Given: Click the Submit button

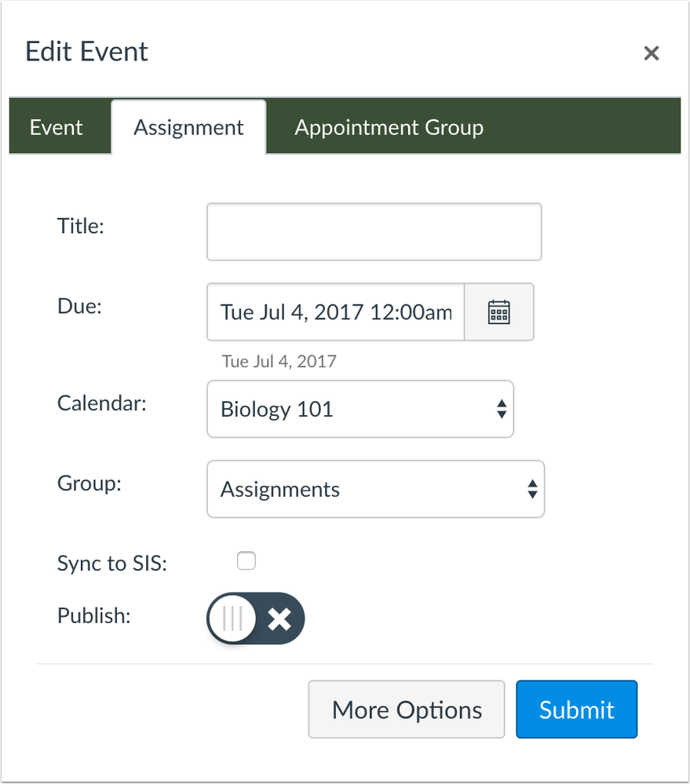Looking at the screenshot, I should click(x=576, y=709).
